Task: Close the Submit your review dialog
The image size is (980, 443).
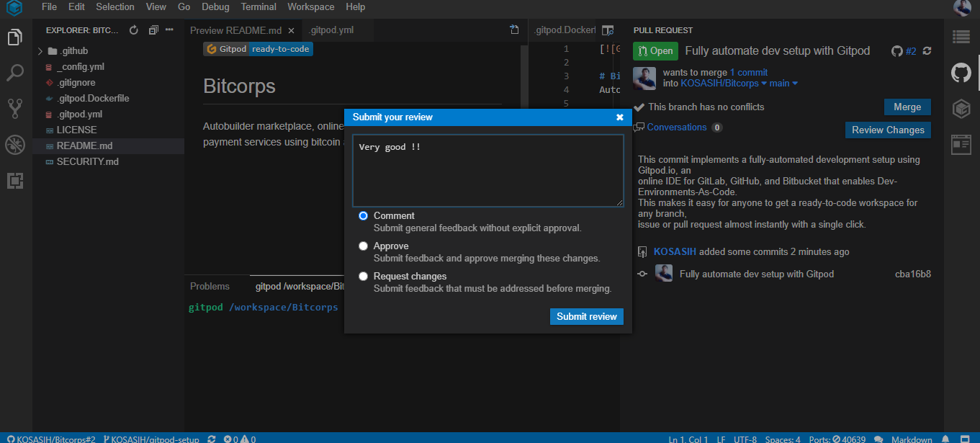Action: (620, 117)
